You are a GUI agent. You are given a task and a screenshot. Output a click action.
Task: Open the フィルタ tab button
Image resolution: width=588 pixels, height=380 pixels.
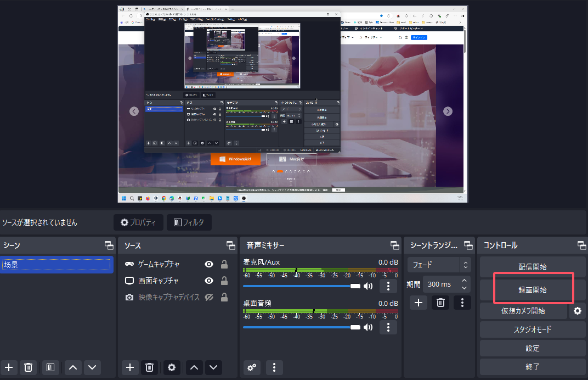point(189,222)
